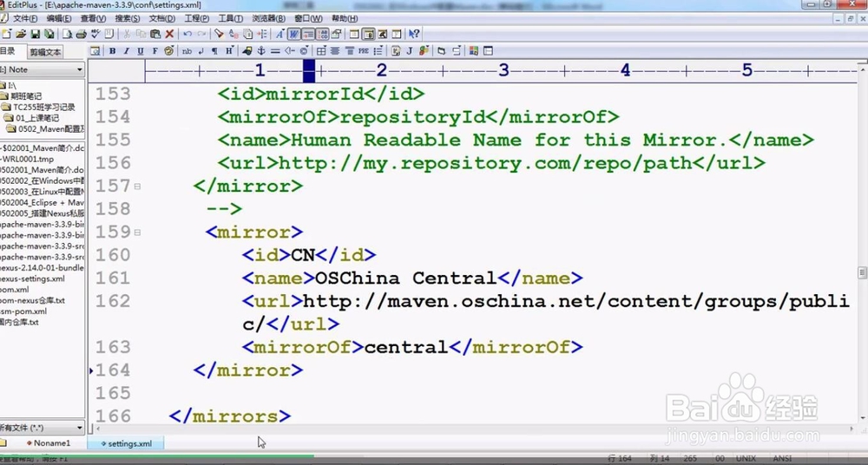Open the 帮助(H) menu
This screenshot has height=465, width=868.
pyautogui.click(x=345, y=19)
